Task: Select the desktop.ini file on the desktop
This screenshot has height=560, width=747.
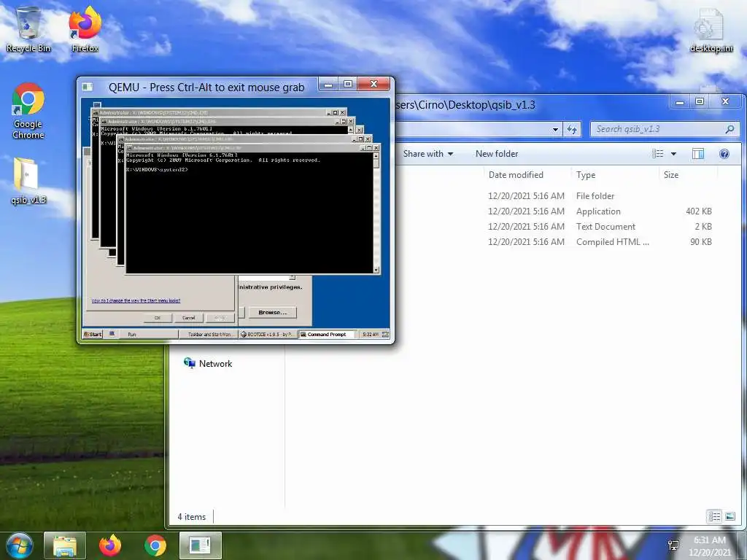Action: (x=711, y=29)
